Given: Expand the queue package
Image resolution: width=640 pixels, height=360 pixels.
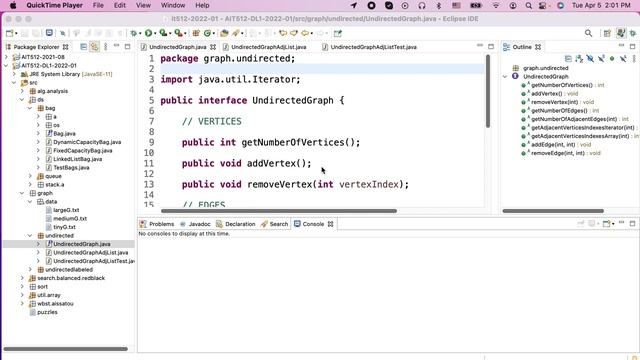Looking at the screenshot, I should pos(31,176).
